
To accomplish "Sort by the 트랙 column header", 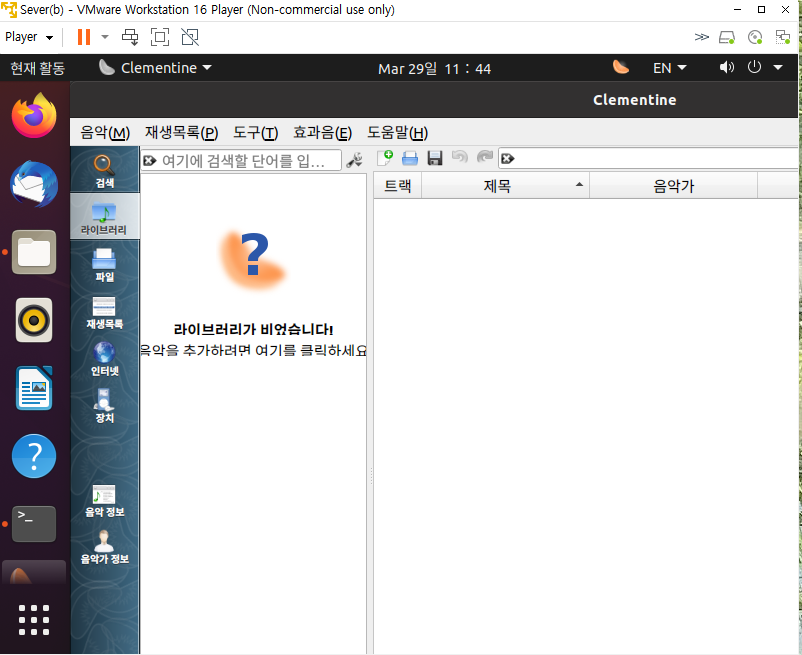I will 397,186.
